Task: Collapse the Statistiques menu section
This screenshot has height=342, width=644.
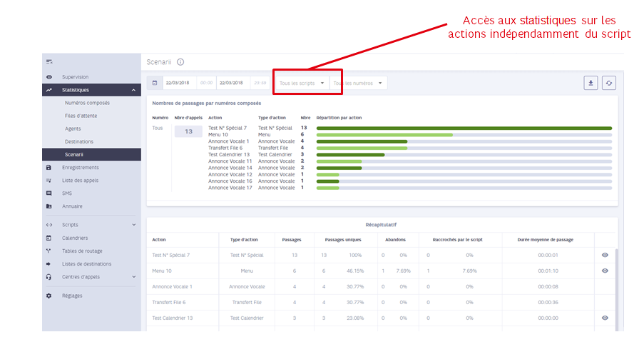Action: (x=133, y=90)
